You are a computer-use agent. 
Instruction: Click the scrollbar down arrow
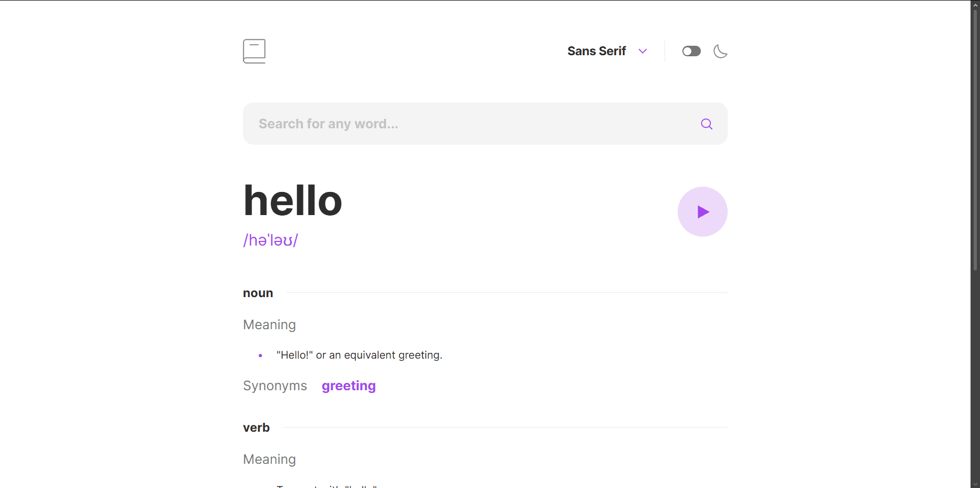point(975,483)
